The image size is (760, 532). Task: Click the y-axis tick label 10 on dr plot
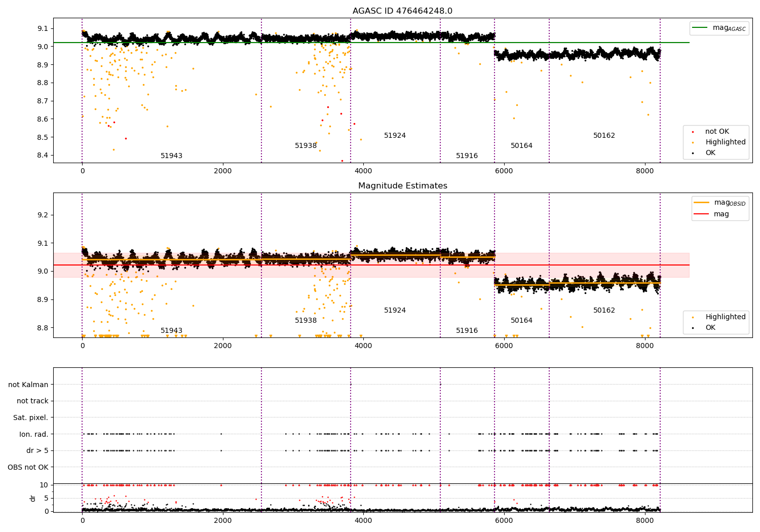44,485
